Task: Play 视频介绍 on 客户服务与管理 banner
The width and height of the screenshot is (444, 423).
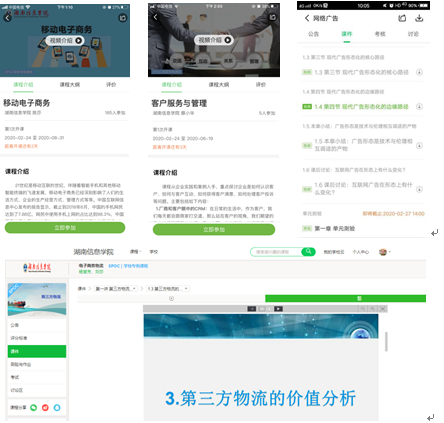Action: (214, 40)
